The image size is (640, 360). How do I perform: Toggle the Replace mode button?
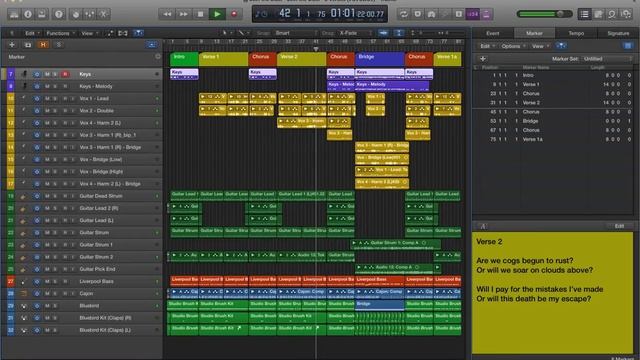click(x=417, y=14)
